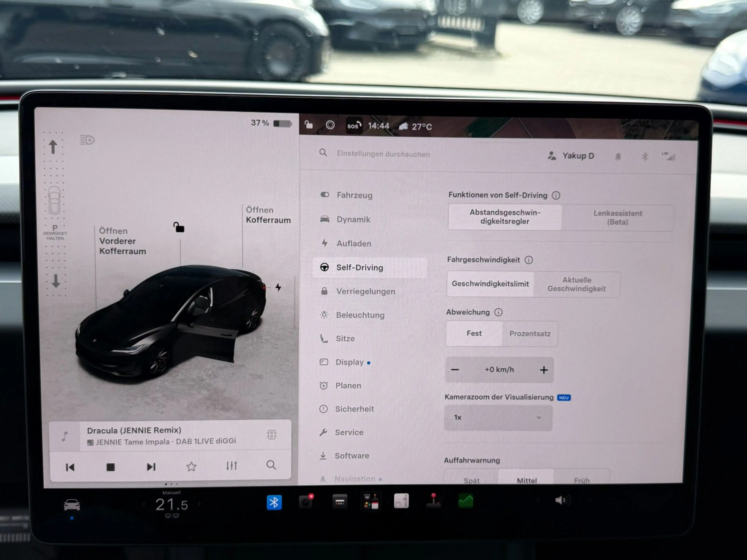Open the Kamerazoom 1x dropdown
This screenshot has width=747, height=560.
point(498,417)
